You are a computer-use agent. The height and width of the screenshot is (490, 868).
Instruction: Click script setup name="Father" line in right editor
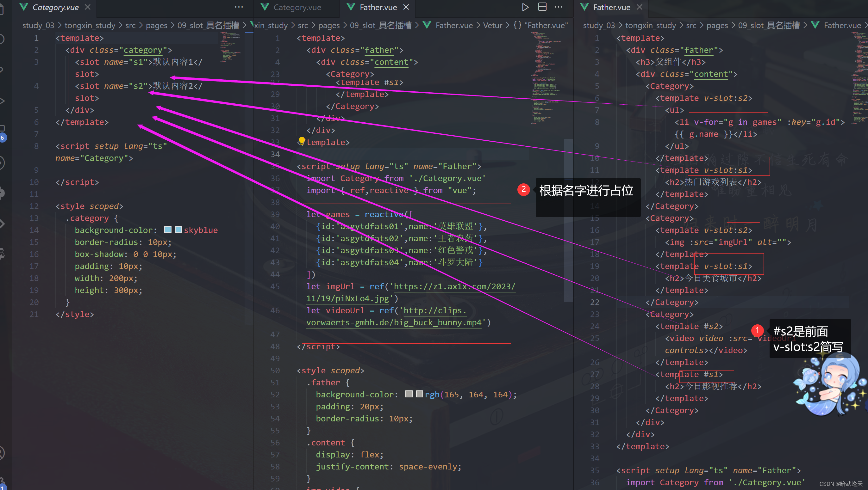click(x=708, y=470)
